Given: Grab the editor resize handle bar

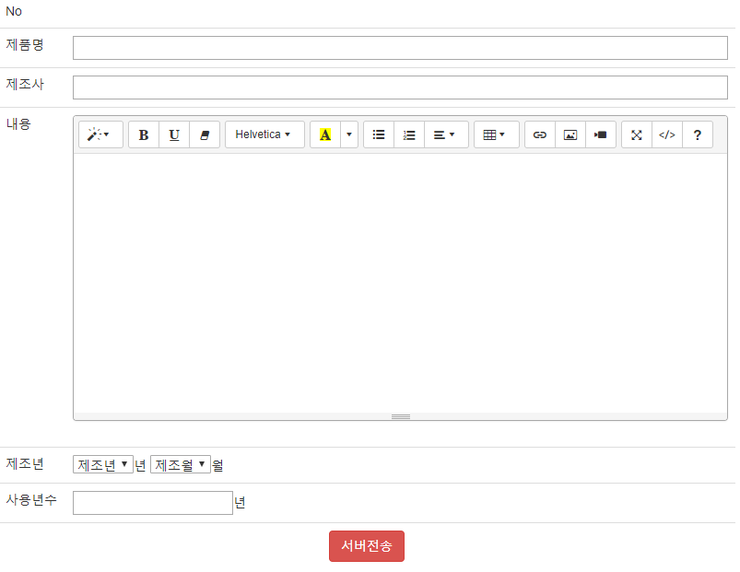Looking at the screenshot, I should point(400,417).
